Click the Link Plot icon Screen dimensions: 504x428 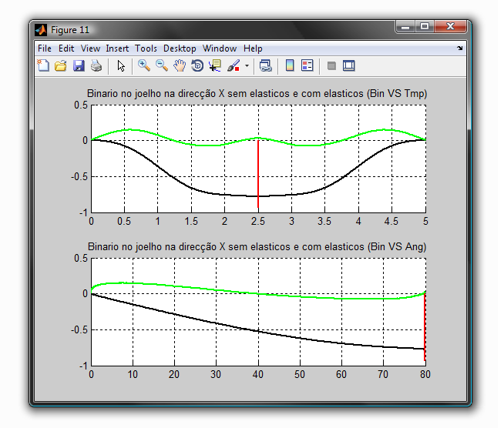[x=266, y=66]
